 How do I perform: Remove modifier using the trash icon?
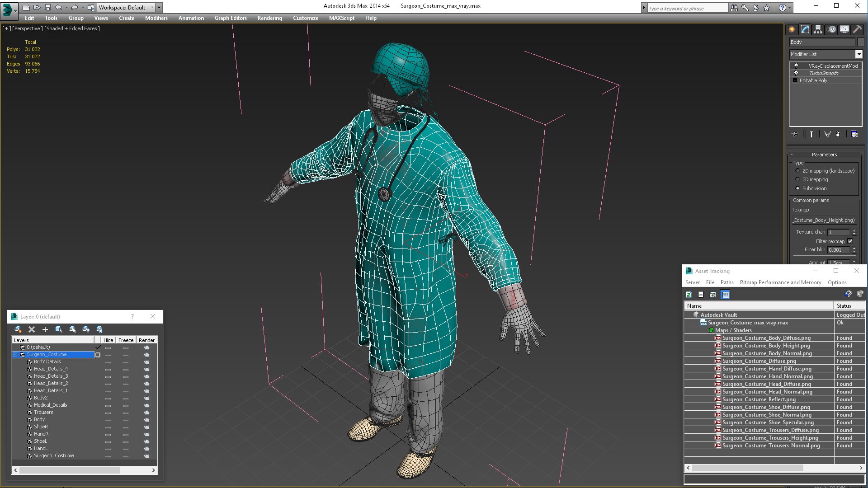(838, 134)
